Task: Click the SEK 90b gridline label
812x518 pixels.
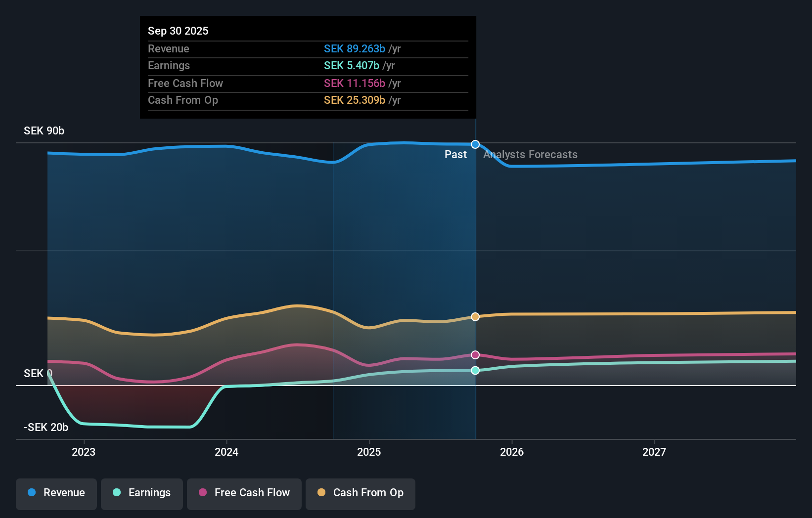Action: 43,130
